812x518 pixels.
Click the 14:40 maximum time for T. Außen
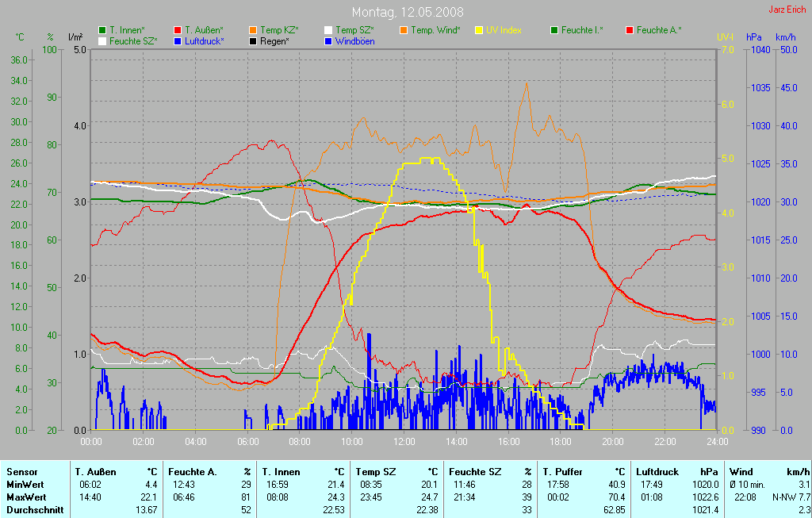pos(90,497)
